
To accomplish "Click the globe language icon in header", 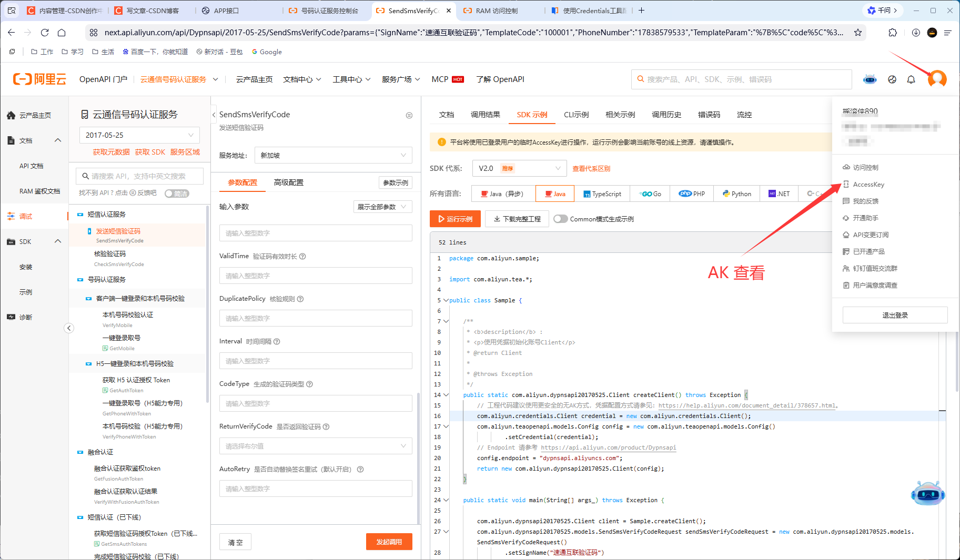I will (x=892, y=79).
